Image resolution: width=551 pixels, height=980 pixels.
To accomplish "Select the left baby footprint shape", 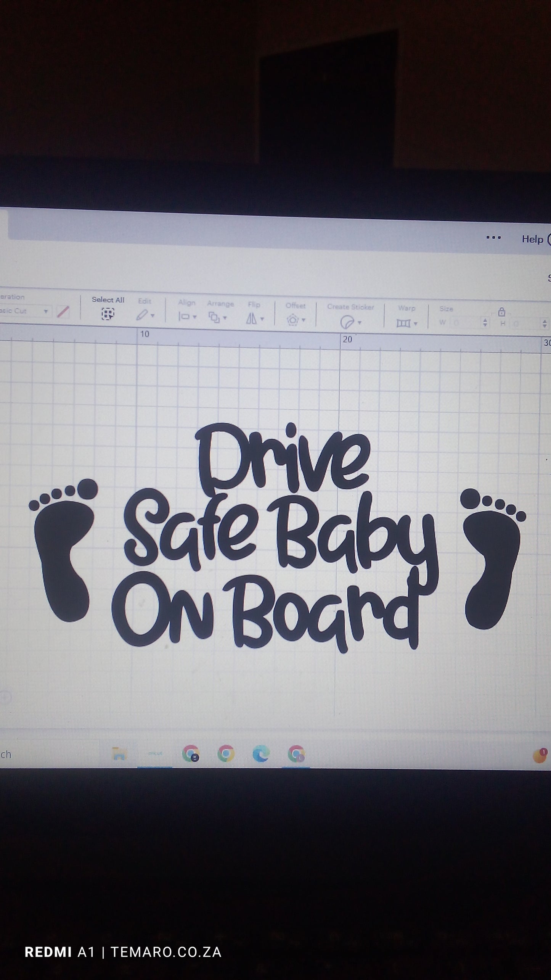I will (x=64, y=550).
